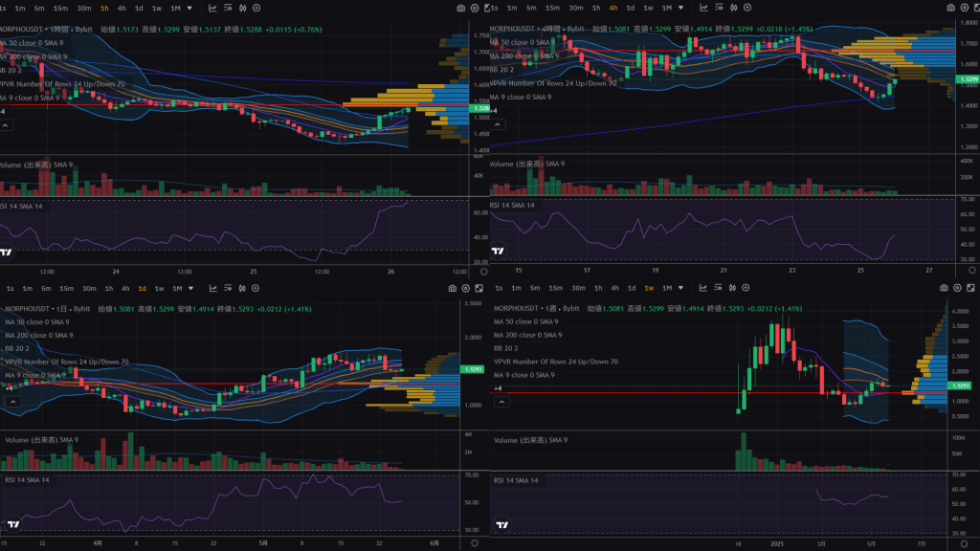Image resolution: width=980 pixels, height=551 pixels.
Task: Open the axis gear icon below the weekly chart
Action: [965, 544]
